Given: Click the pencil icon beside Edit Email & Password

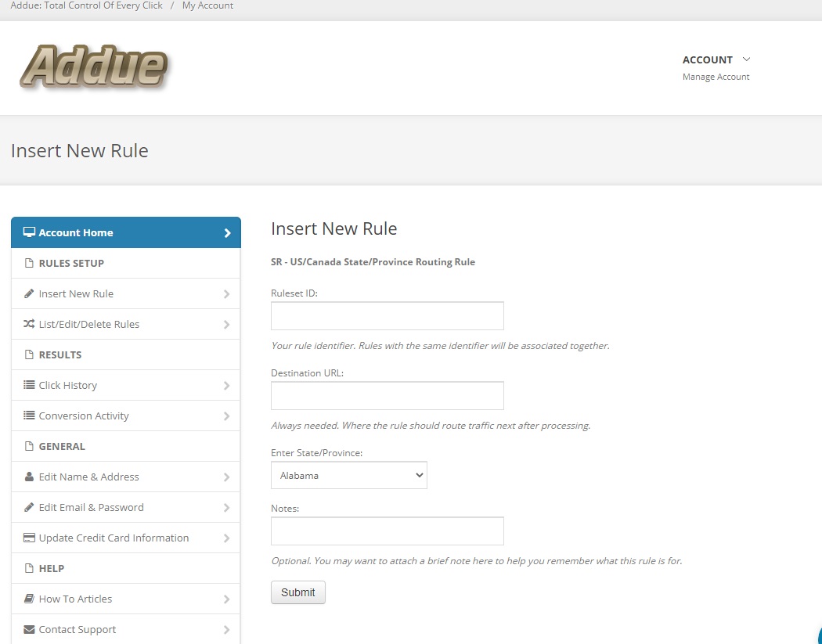Looking at the screenshot, I should coord(30,507).
